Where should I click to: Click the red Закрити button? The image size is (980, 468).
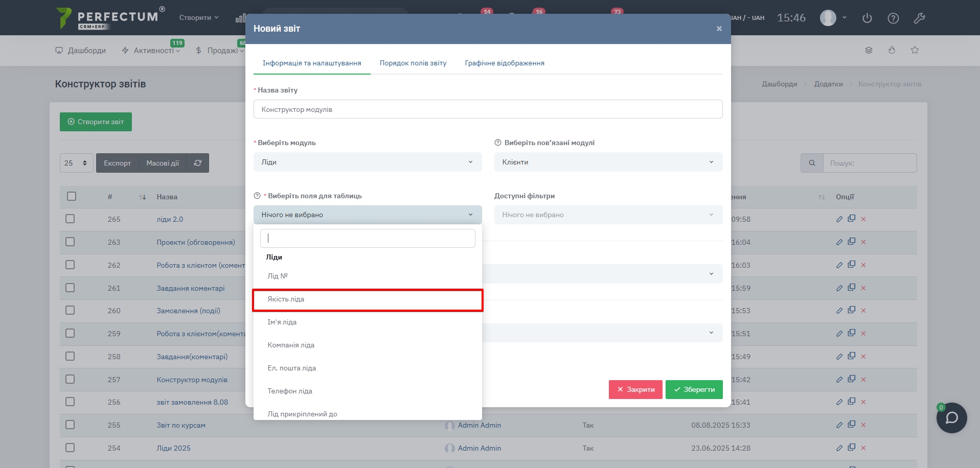click(635, 389)
